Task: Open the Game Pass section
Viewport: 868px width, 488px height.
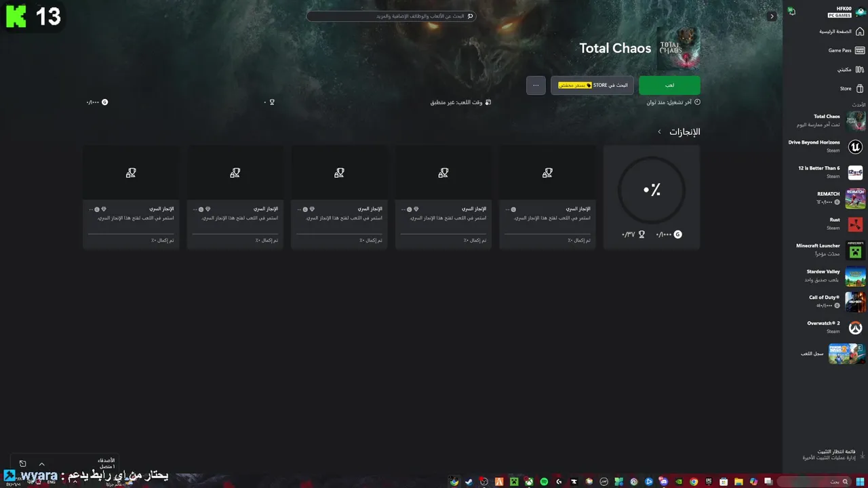Action: (x=846, y=50)
